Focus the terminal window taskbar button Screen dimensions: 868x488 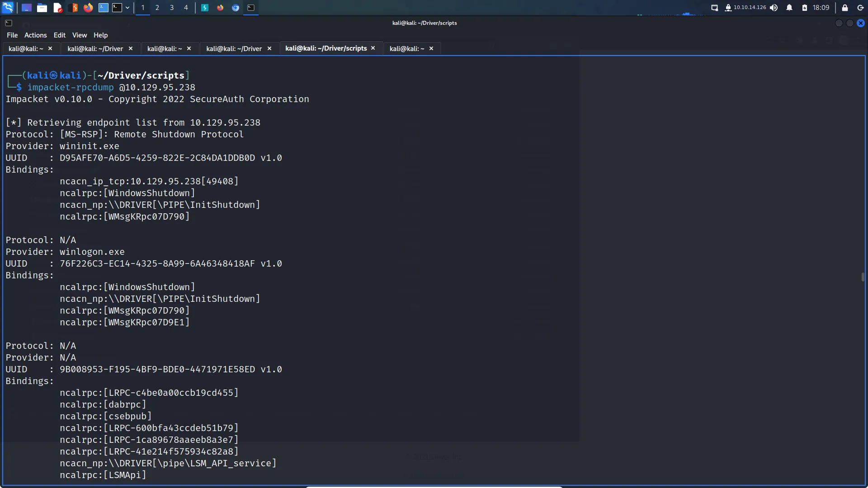point(251,8)
